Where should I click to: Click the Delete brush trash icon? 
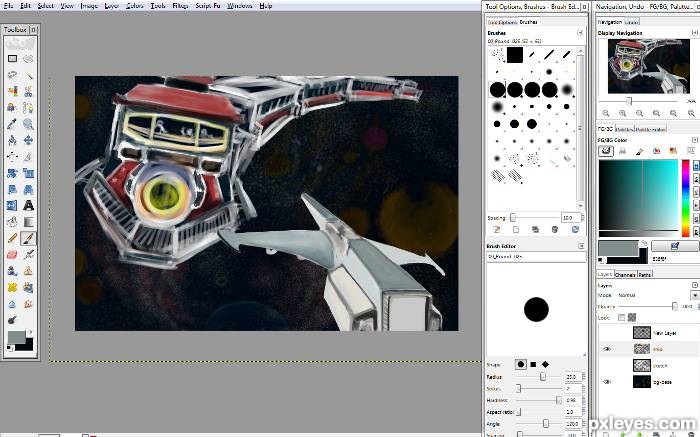555,229
